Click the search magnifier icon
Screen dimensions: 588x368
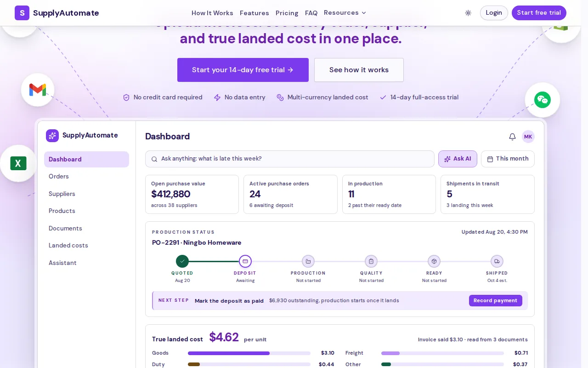point(154,159)
